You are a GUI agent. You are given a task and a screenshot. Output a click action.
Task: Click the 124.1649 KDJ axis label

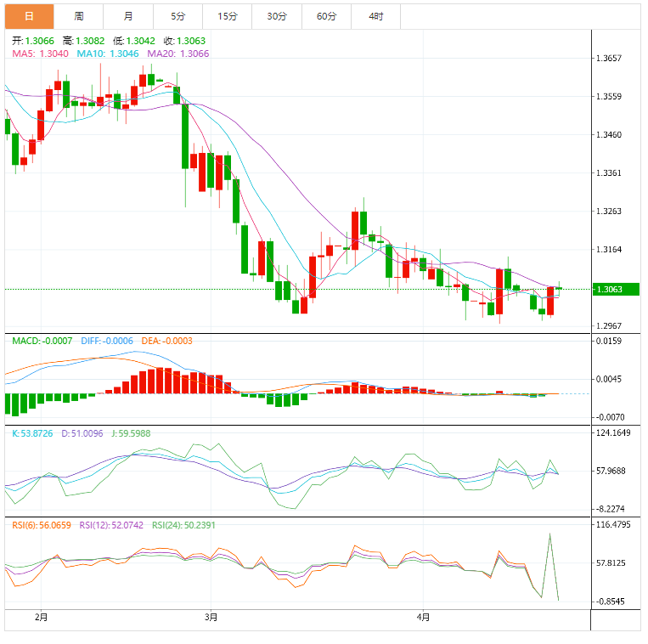click(x=613, y=432)
